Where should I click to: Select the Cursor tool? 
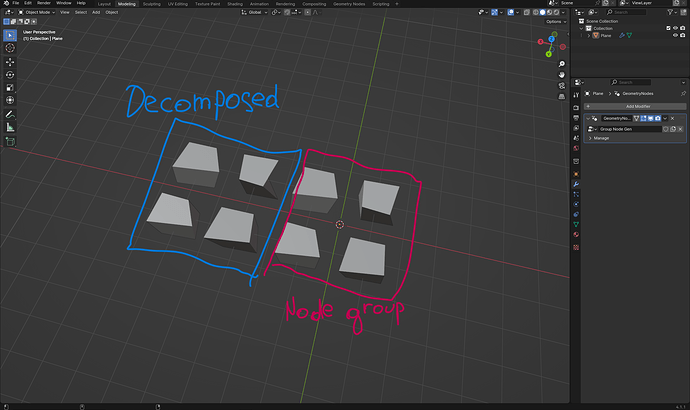(x=10, y=48)
